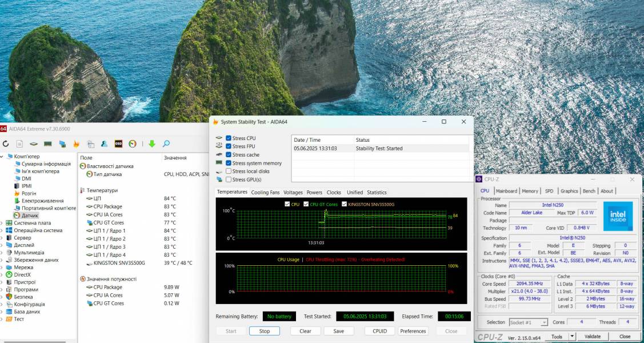Open the Розгін overclock tree item

tap(29, 193)
